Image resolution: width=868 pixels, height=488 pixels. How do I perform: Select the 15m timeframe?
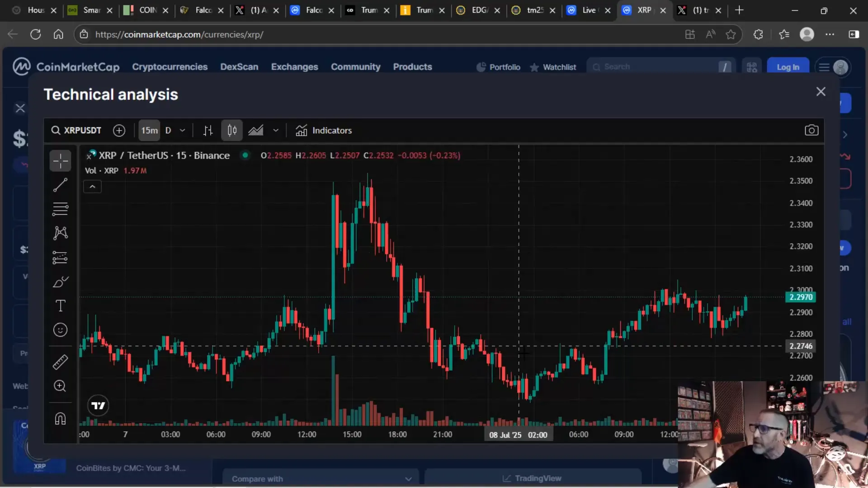tap(150, 131)
